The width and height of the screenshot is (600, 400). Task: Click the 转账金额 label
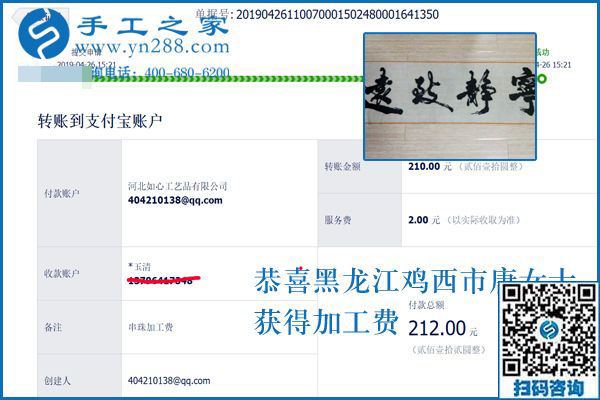pos(342,167)
